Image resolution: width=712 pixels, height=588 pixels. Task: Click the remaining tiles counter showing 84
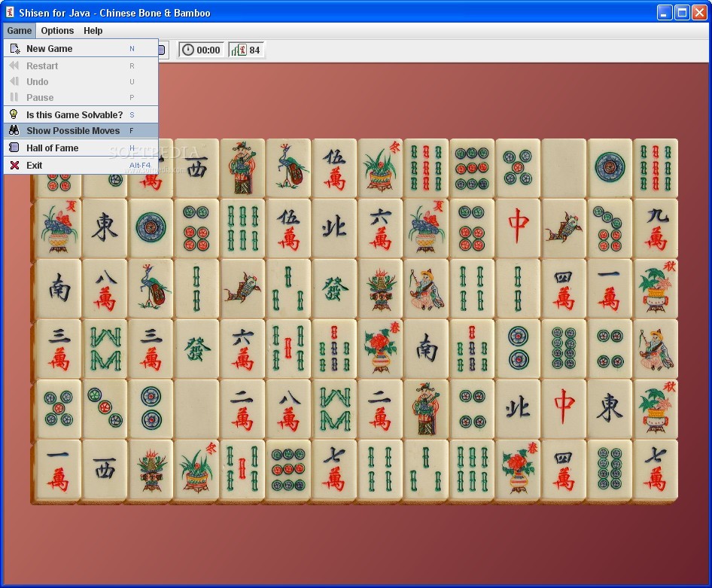[x=245, y=50]
